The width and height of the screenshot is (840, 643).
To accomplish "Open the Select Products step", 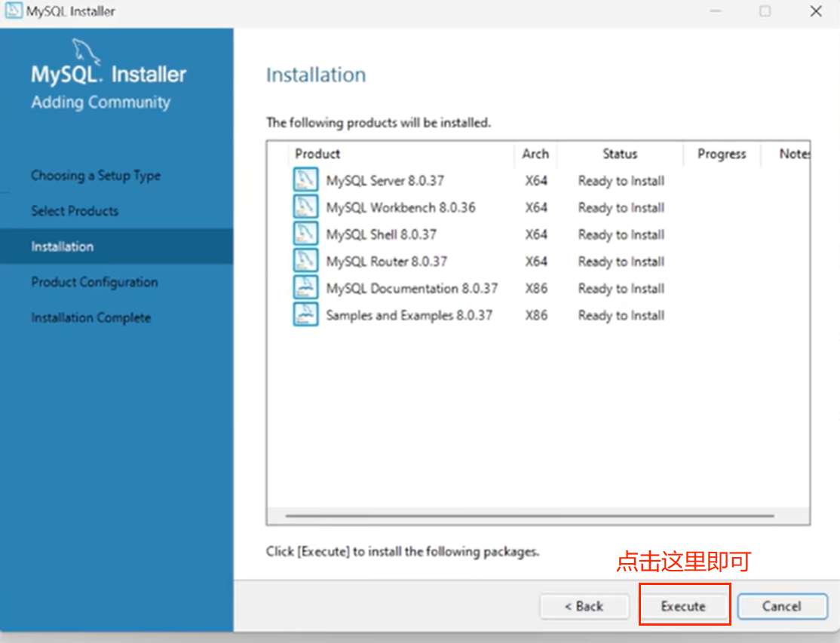I will (x=75, y=211).
